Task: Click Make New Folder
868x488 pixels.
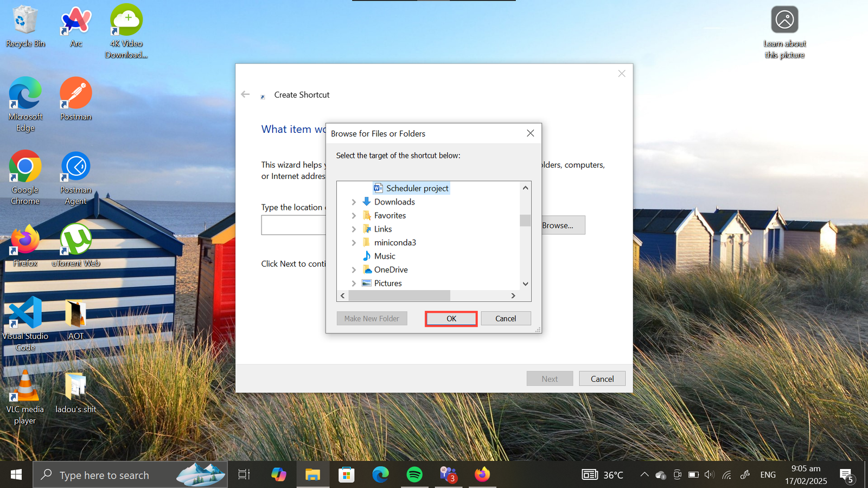Action: (371, 318)
